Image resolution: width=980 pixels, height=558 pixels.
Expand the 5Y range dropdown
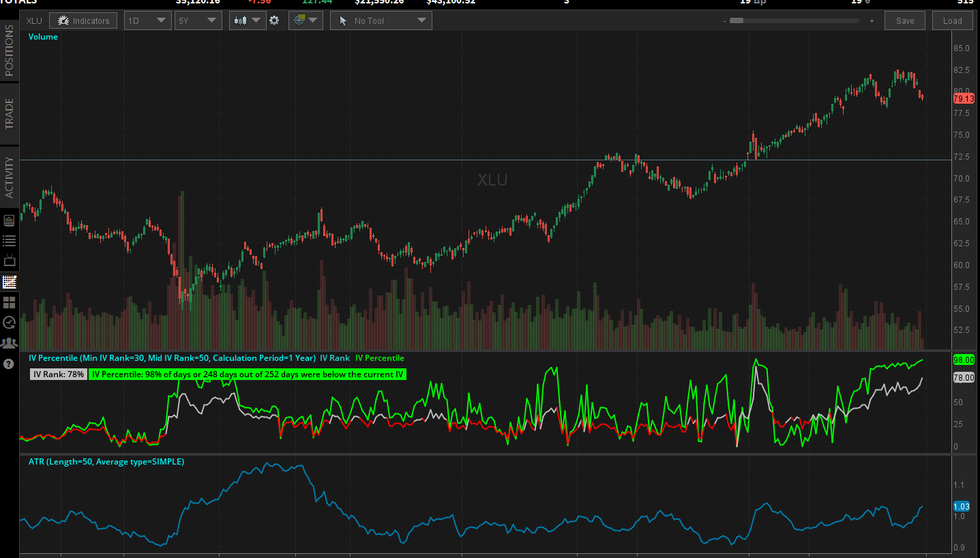pos(198,20)
